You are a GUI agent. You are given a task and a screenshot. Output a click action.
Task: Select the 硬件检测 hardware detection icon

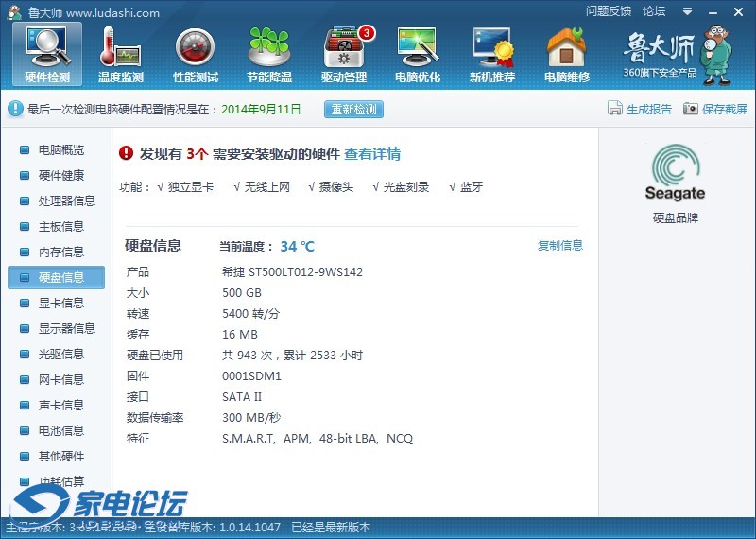pos(46,54)
